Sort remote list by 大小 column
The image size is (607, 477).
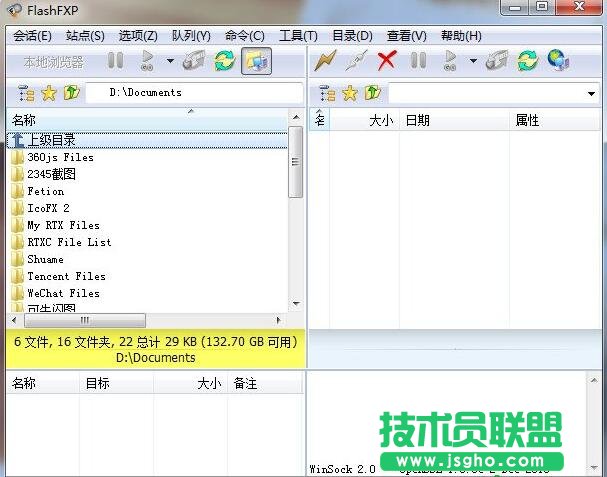click(x=364, y=120)
